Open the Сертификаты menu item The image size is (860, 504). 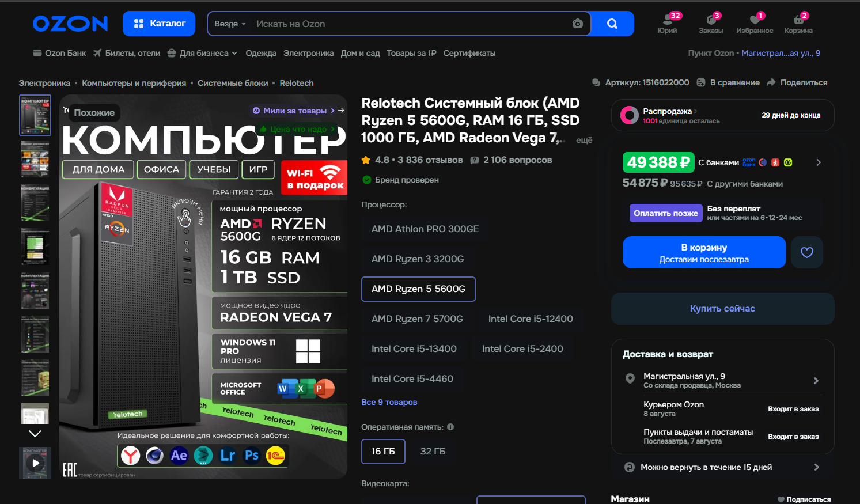(x=469, y=53)
